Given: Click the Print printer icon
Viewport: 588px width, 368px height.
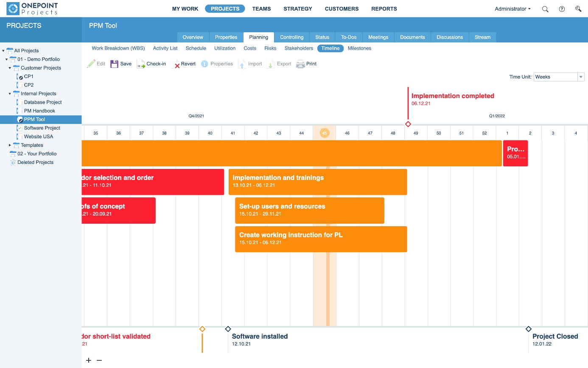Looking at the screenshot, I should point(300,64).
